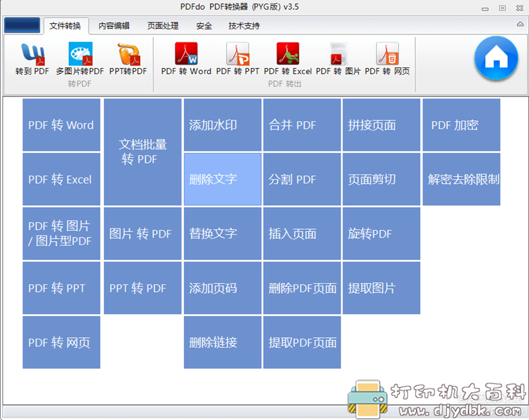Screen dimensions: 529x420
Task: Open the 拼接页面 tile
Action: click(x=382, y=125)
